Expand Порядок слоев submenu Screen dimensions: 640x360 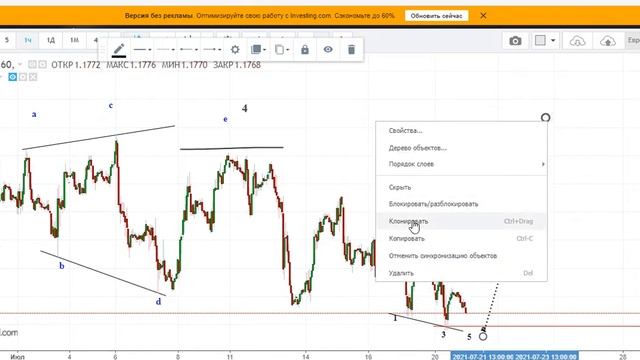click(461, 164)
